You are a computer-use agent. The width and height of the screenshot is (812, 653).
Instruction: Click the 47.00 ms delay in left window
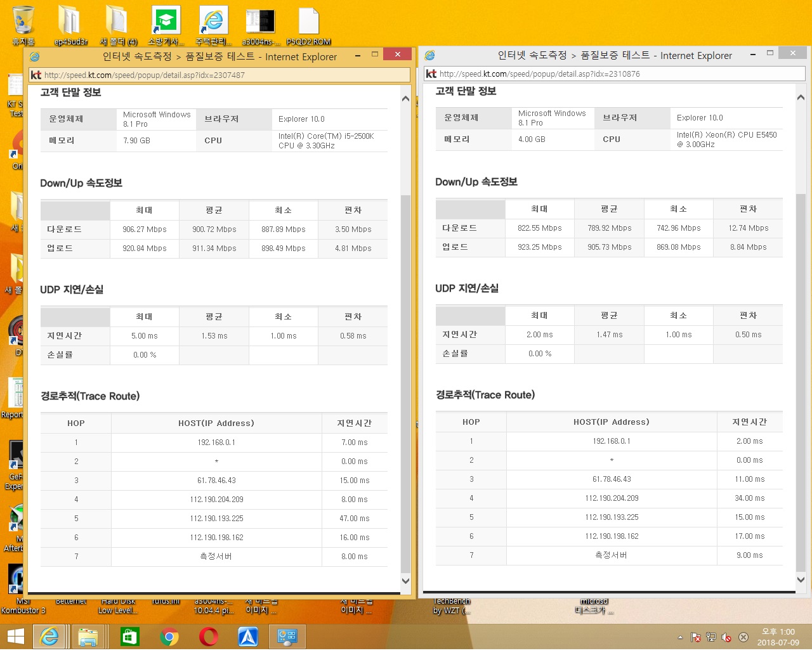pyautogui.click(x=355, y=519)
